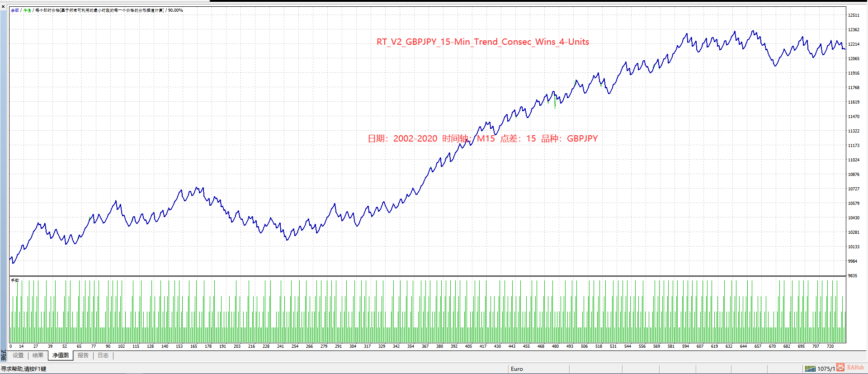Click the 日期: 2002-2020 caption text

(x=402, y=139)
